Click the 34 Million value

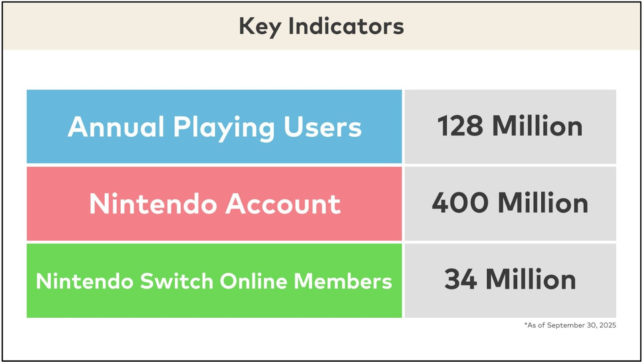[x=510, y=280]
